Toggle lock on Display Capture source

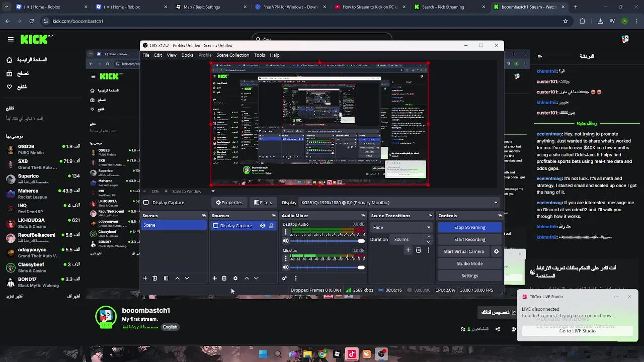click(271, 226)
